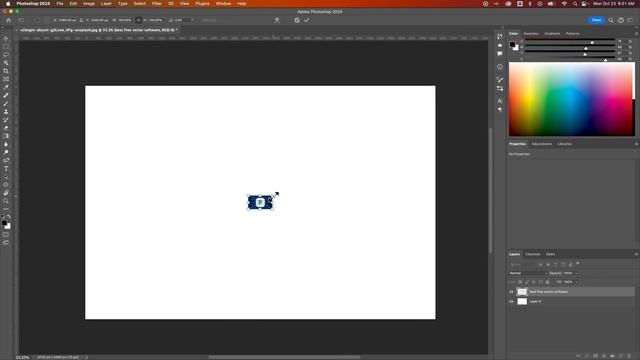This screenshot has height=360, width=640.
Task: Select the Rectangular Marquee tool
Action: [x=6, y=47]
